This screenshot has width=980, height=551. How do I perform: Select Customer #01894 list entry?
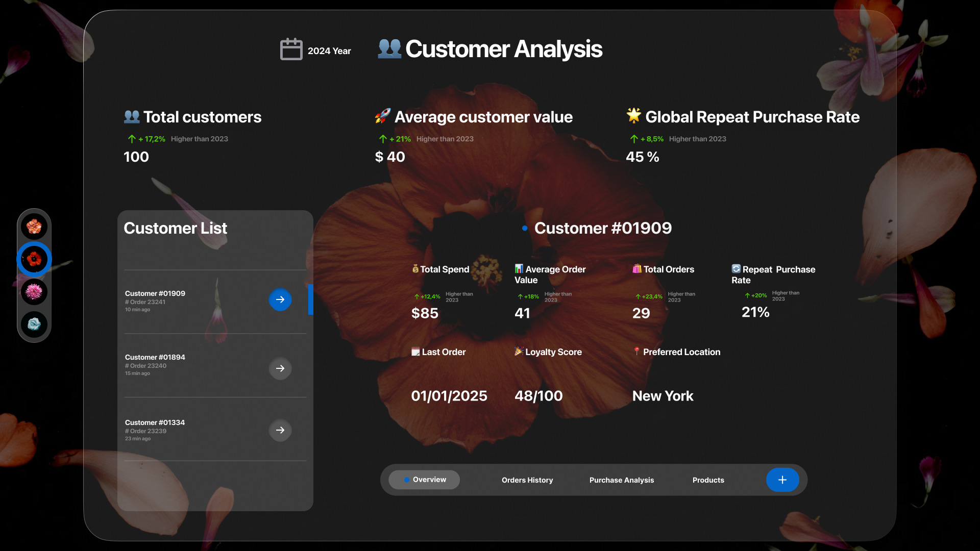[155, 358]
